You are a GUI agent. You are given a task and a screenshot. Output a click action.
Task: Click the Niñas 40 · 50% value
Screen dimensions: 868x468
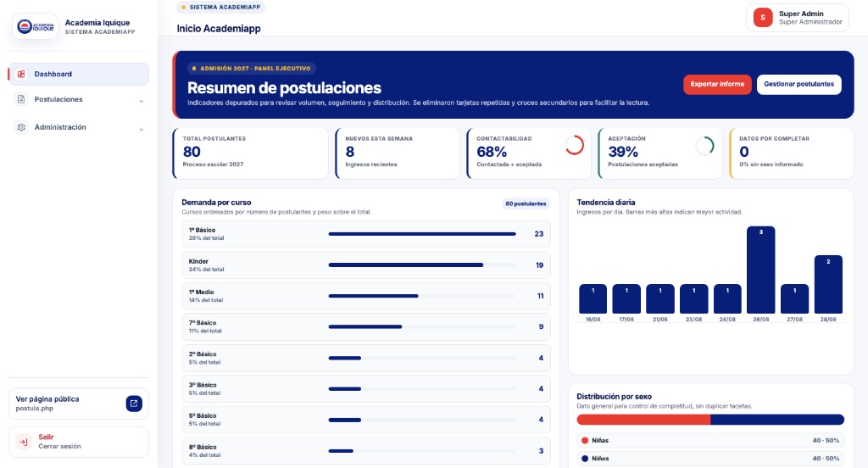pyautogui.click(x=826, y=440)
